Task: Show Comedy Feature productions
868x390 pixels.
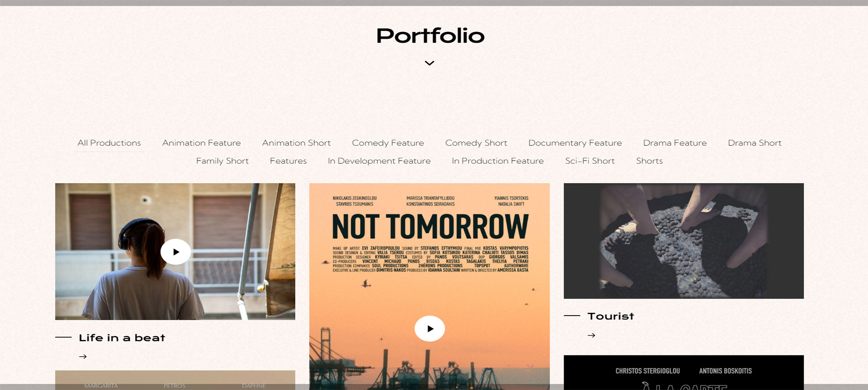Action: (x=388, y=143)
